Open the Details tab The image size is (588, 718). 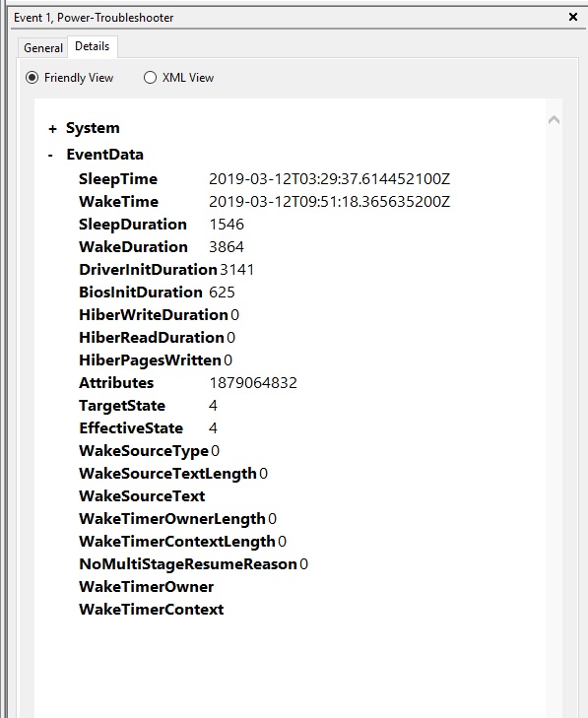click(x=92, y=46)
